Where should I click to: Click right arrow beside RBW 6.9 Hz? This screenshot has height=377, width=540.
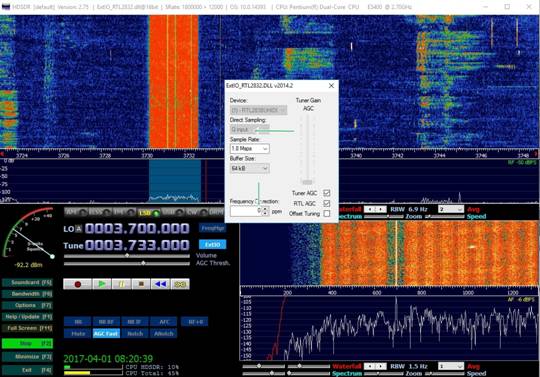click(x=381, y=209)
